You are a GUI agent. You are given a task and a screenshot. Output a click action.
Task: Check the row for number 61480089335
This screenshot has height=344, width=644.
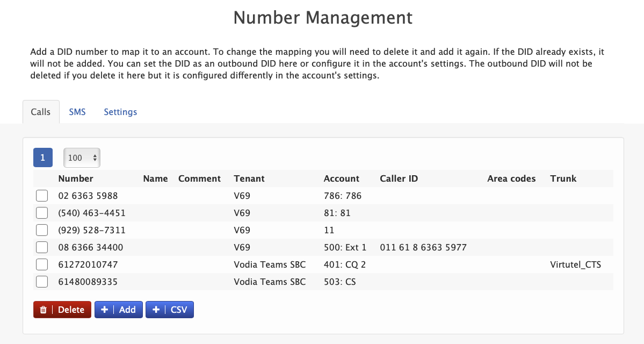tap(42, 281)
